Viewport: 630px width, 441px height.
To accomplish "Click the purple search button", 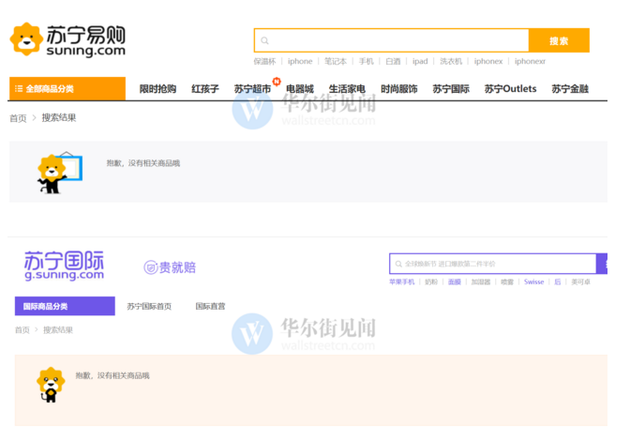I will pos(602,263).
